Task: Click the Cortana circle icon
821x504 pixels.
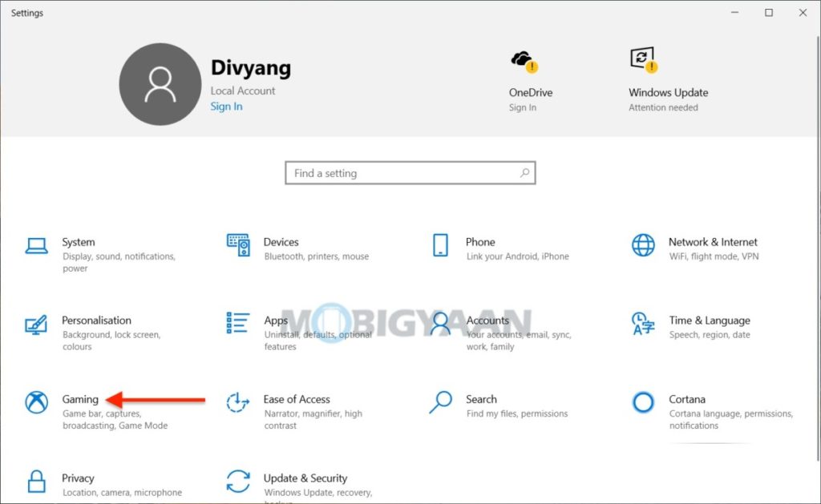Action: pos(643,402)
